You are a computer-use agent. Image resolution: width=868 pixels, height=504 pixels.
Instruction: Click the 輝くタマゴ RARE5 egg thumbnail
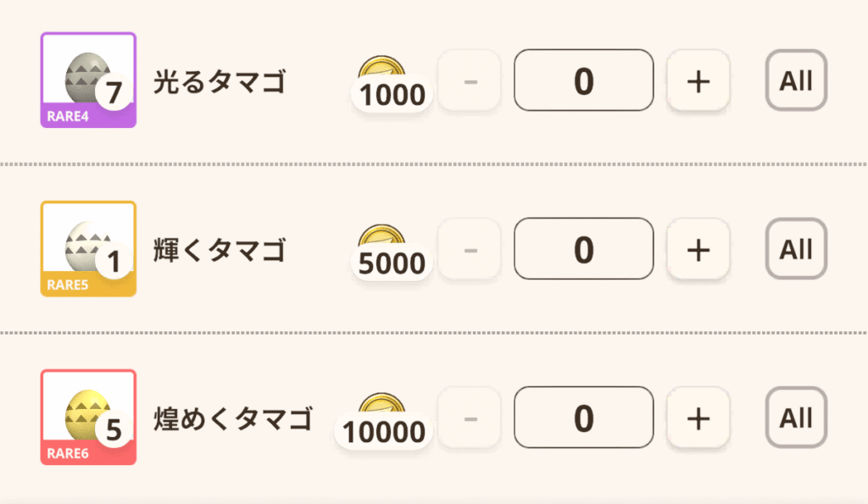pyautogui.click(x=88, y=249)
